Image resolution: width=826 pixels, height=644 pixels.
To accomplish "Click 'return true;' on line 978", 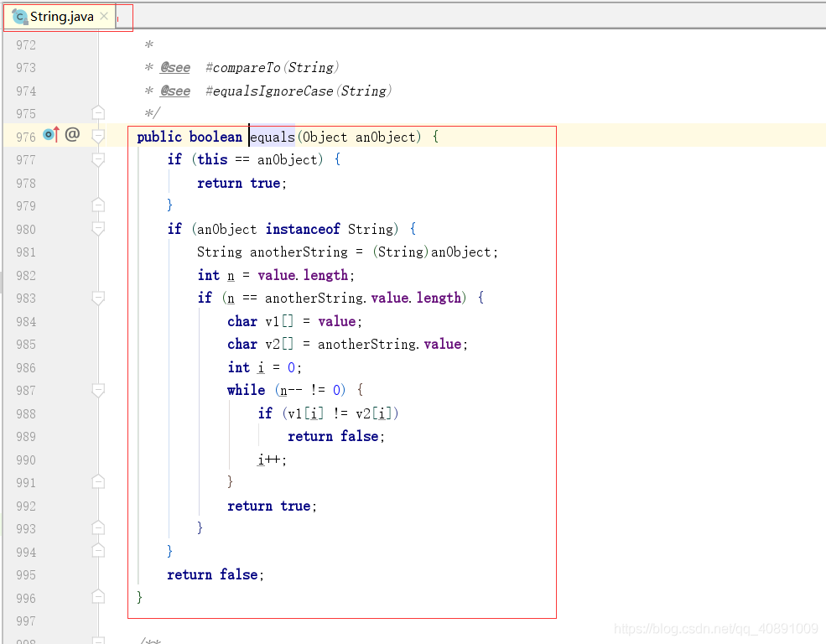I will pyautogui.click(x=242, y=184).
